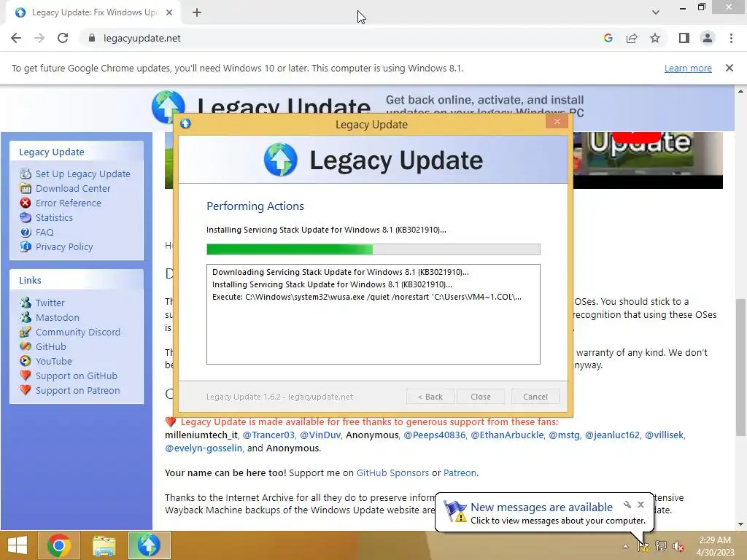Open the tab search dropdown chevron
This screenshot has width=747, height=560.
[656, 12]
